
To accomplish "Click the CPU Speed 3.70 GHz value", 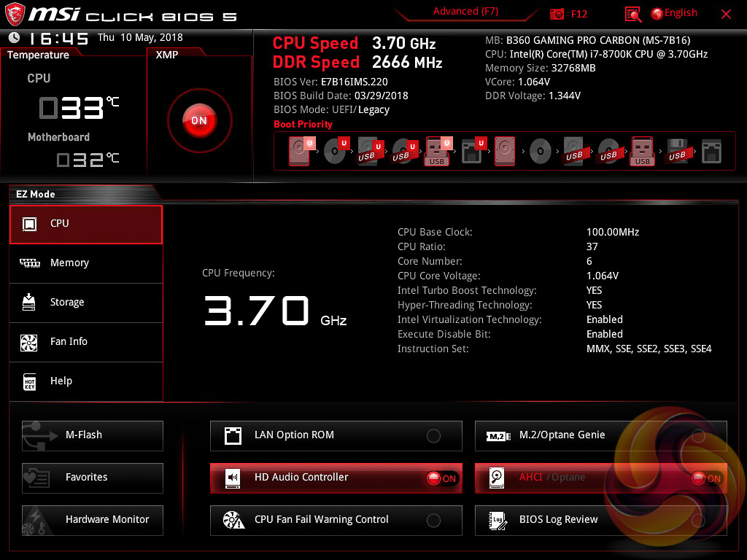I will pos(404,43).
